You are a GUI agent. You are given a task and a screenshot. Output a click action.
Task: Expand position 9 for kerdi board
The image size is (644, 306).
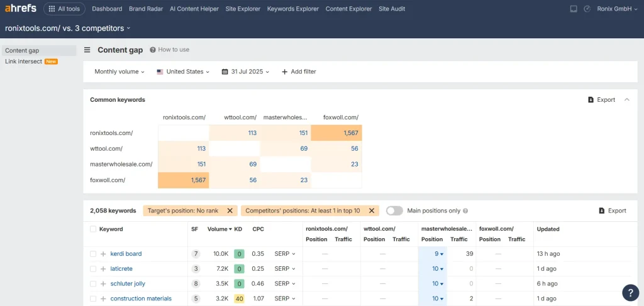[x=439, y=254]
